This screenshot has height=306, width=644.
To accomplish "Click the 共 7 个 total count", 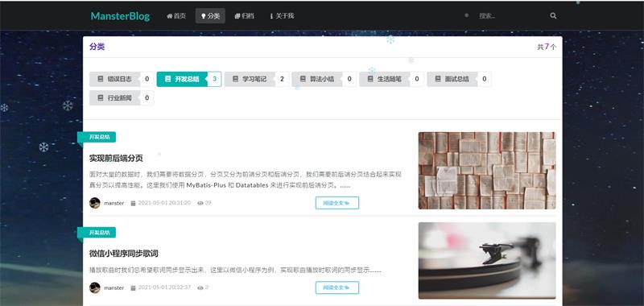I will [547, 47].
